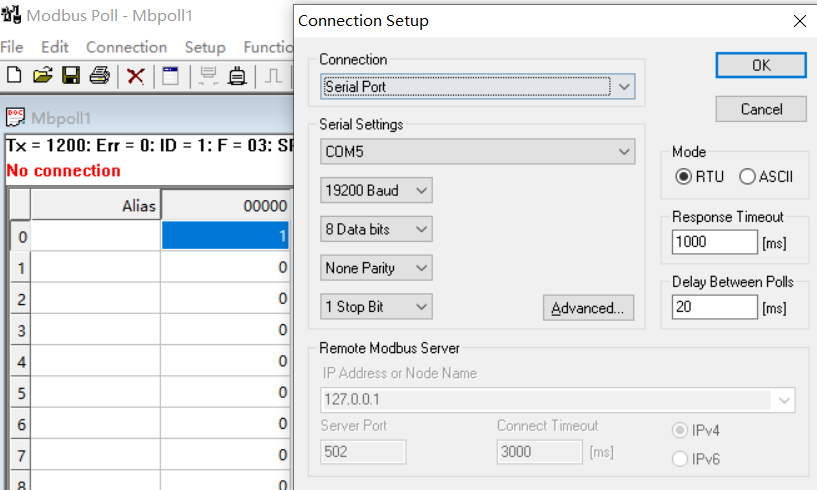Click the Mbpoll1 document window icon
This screenshot has height=490, width=817.
[15, 117]
